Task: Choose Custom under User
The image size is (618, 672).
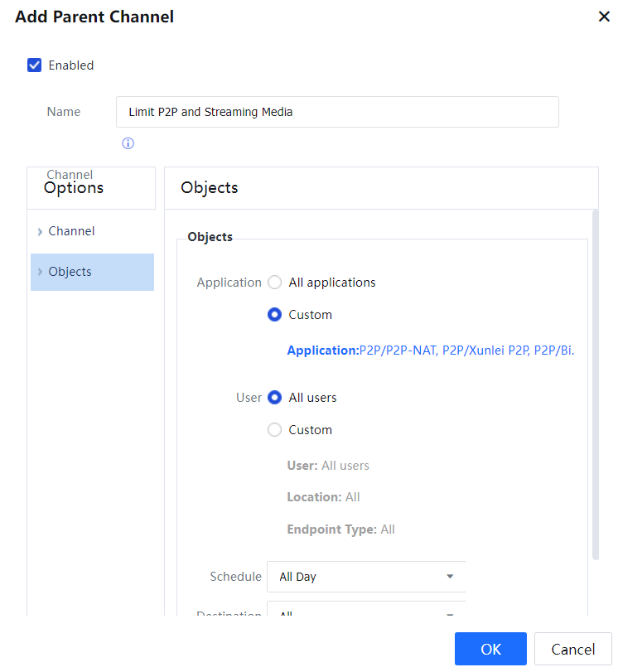Action: [275, 430]
